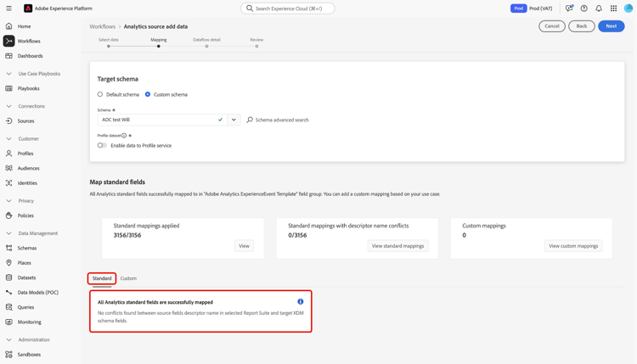Collapse the Data Management section
Image resolution: width=637 pixels, height=364 pixels.
coord(8,233)
